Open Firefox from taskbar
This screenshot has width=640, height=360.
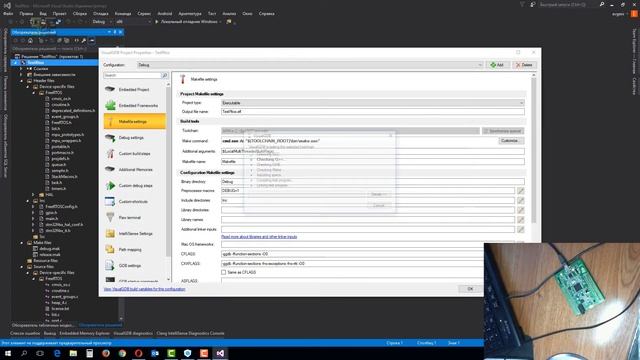(x=106, y=353)
